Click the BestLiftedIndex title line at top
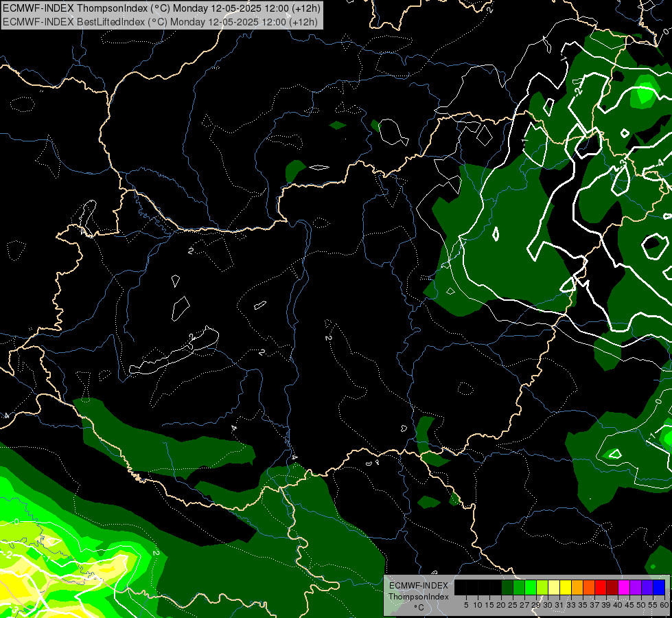672x618 pixels. pos(161,22)
